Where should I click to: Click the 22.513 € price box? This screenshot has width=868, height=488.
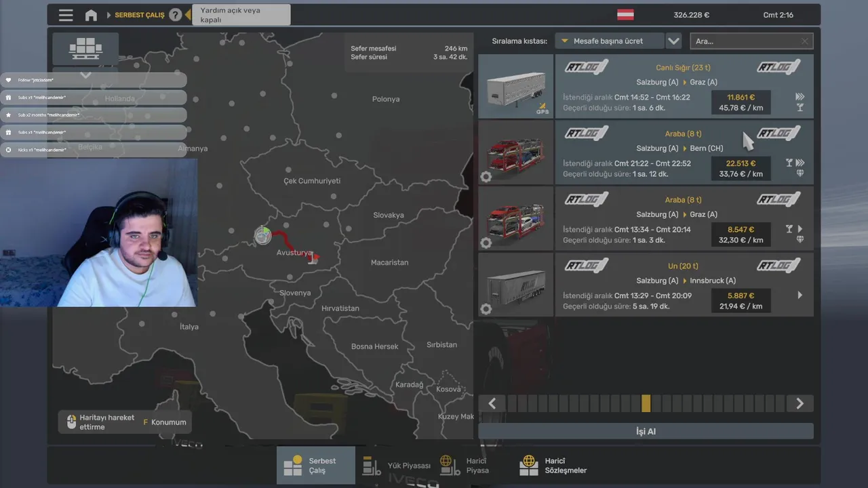coord(741,168)
